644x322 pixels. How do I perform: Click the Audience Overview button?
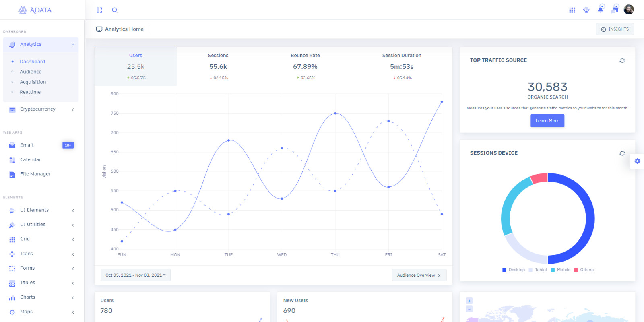click(419, 275)
